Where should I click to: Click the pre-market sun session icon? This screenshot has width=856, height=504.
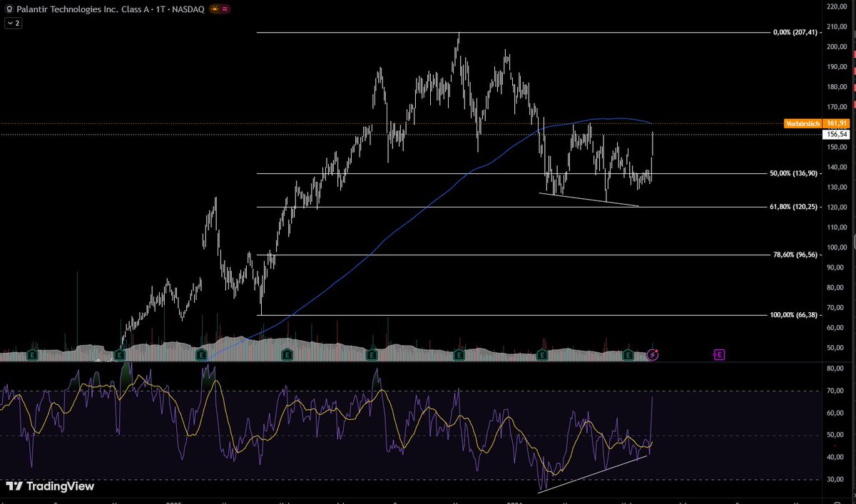pyautogui.click(x=213, y=10)
